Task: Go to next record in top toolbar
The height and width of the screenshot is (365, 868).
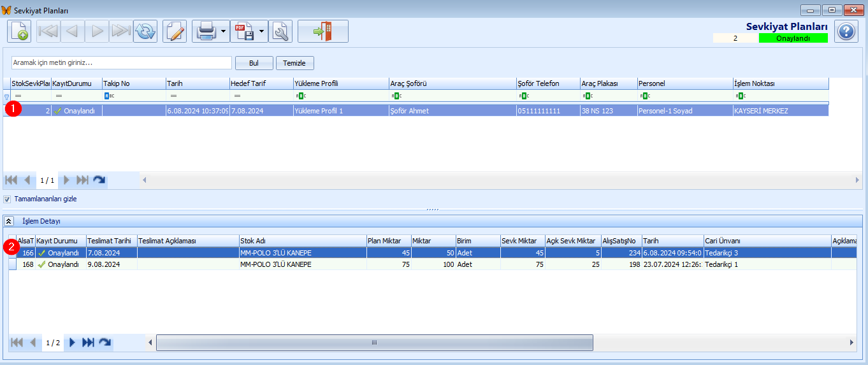Action: click(97, 31)
